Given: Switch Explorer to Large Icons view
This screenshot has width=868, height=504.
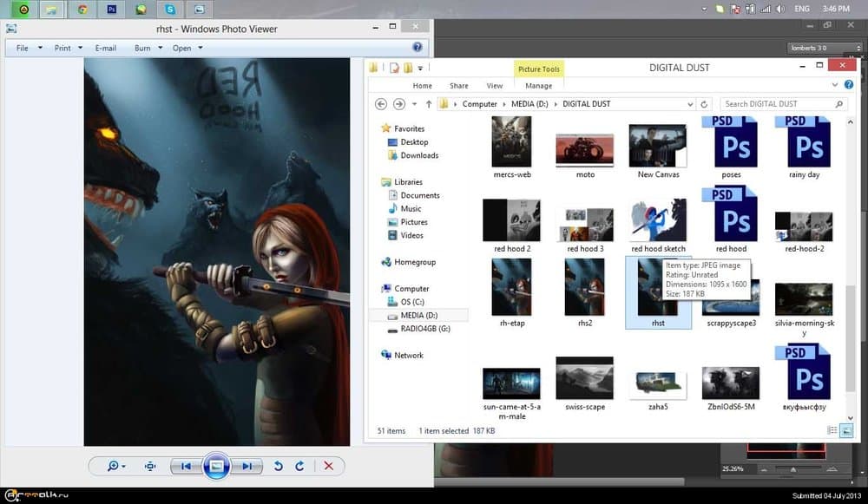Looking at the screenshot, I should pyautogui.click(x=845, y=430).
